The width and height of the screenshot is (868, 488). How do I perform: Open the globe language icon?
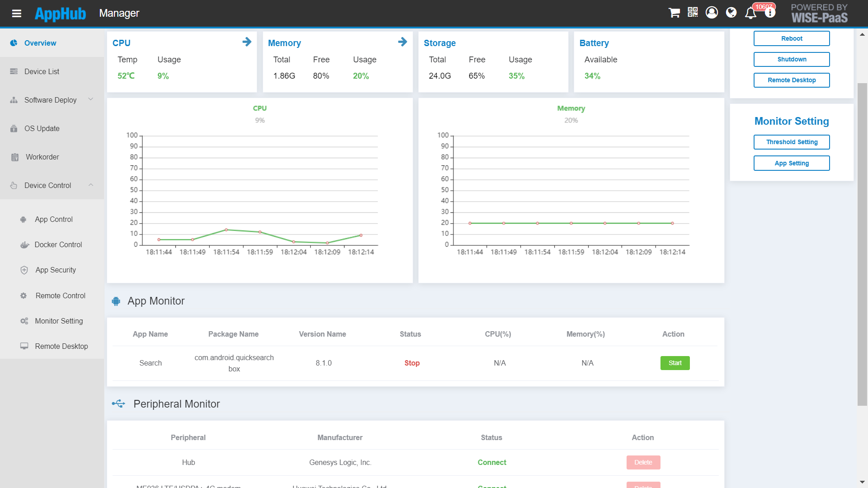tap(731, 13)
